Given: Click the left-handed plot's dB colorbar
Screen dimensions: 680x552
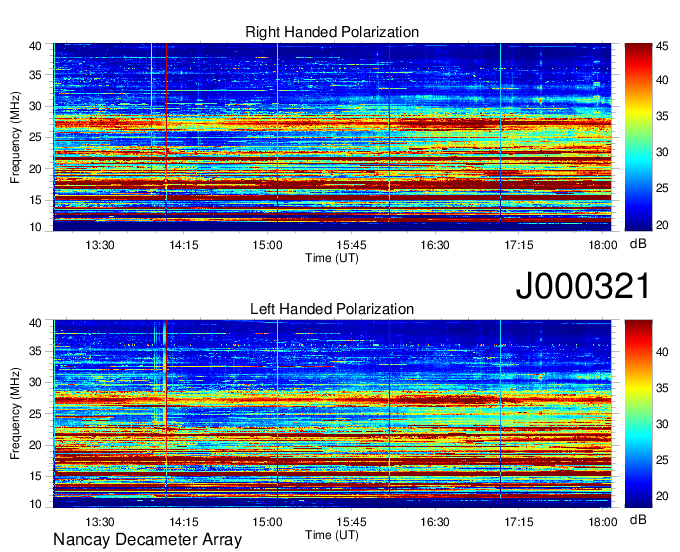Looking at the screenshot, I should coord(638,414).
